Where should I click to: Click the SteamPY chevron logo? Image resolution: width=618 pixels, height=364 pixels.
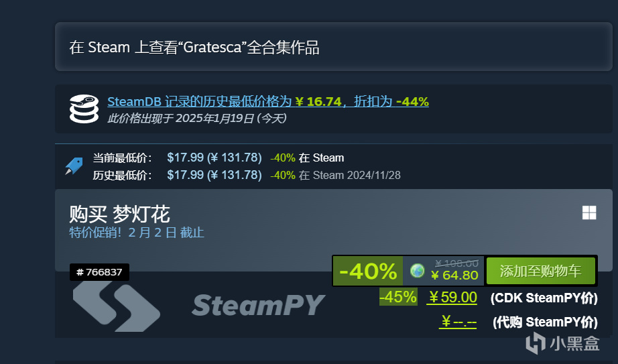pos(117,306)
